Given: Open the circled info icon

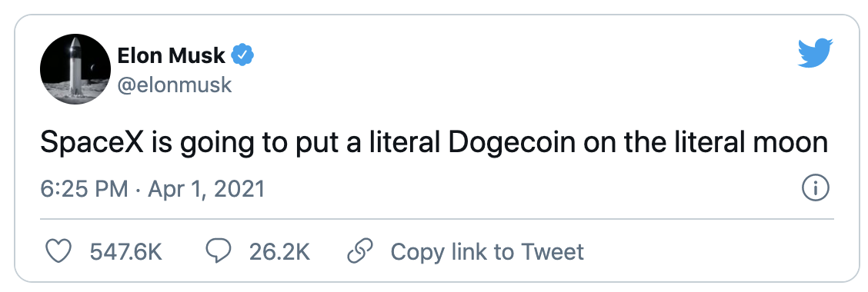Looking at the screenshot, I should 816,190.
